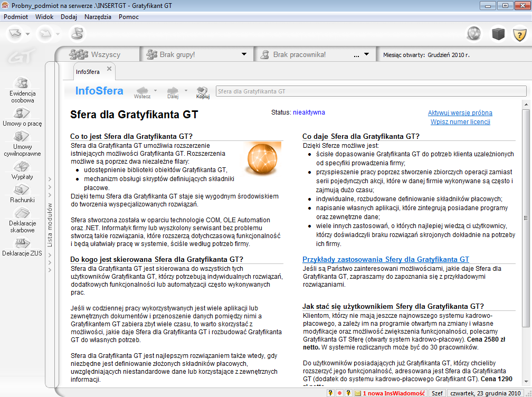Image resolution: width=532 pixels, height=397 pixels.
Task: Click the Kopiuj icon in InfoSfera toolbar
Action: click(203, 91)
